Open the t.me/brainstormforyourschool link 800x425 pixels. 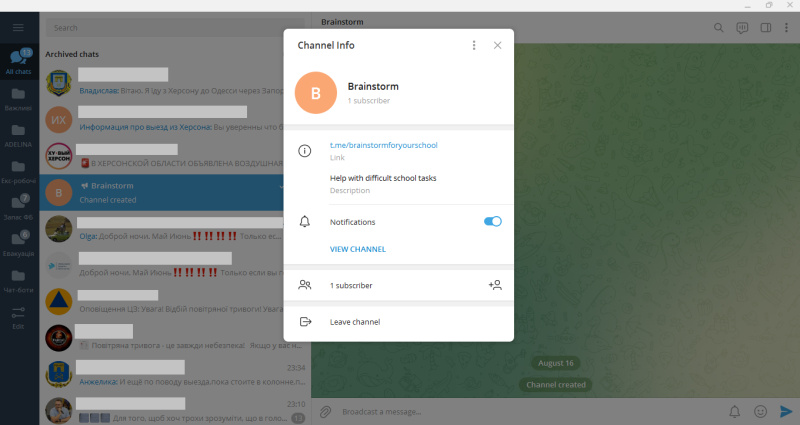[384, 145]
